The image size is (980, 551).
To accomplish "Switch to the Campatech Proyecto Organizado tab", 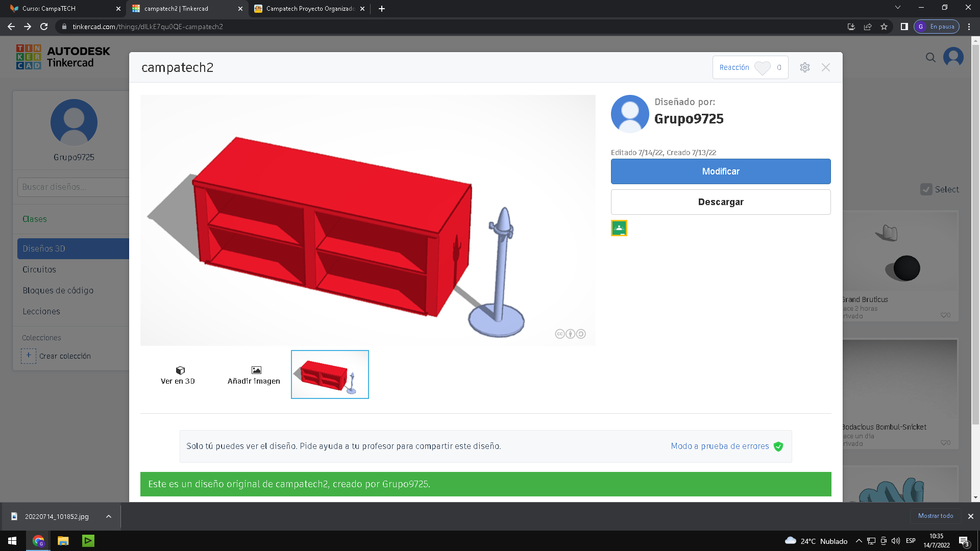I will coord(306,9).
